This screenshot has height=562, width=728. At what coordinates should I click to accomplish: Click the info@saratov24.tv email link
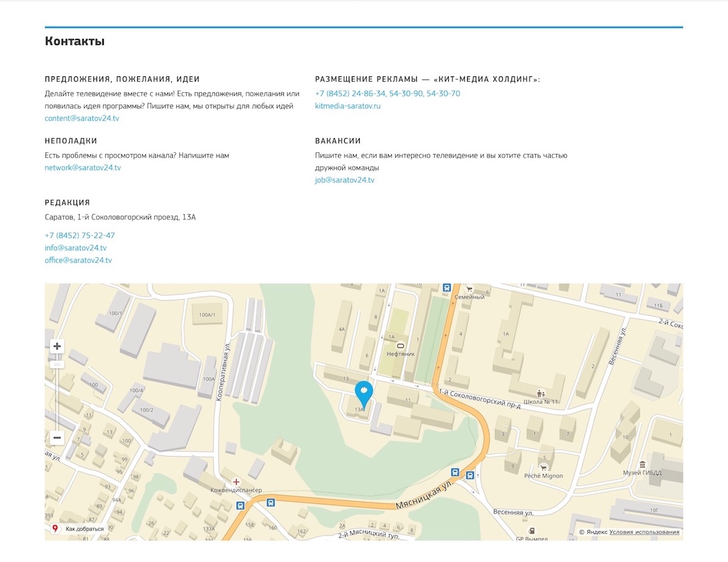pyautogui.click(x=76, y=248)
